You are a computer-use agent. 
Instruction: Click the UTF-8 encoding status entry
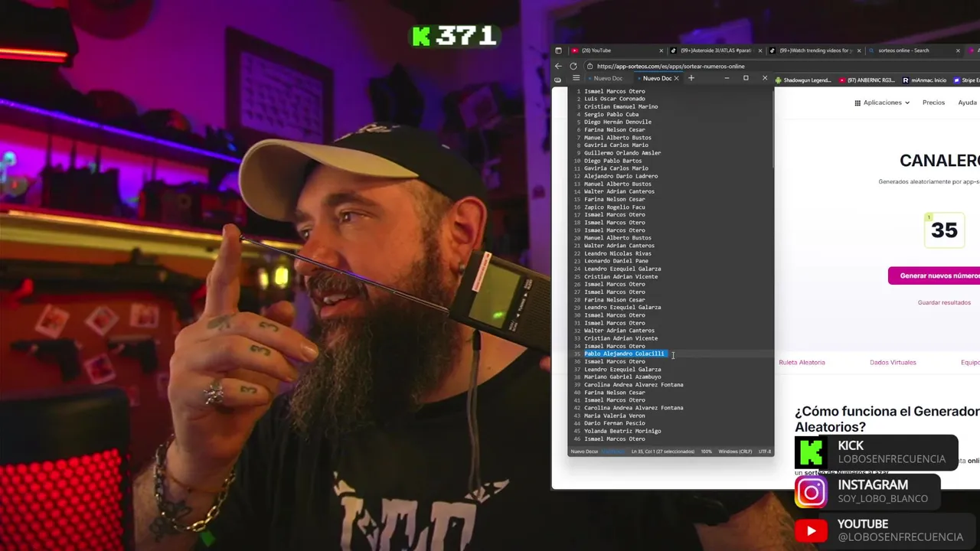click(x=764, y=452)
